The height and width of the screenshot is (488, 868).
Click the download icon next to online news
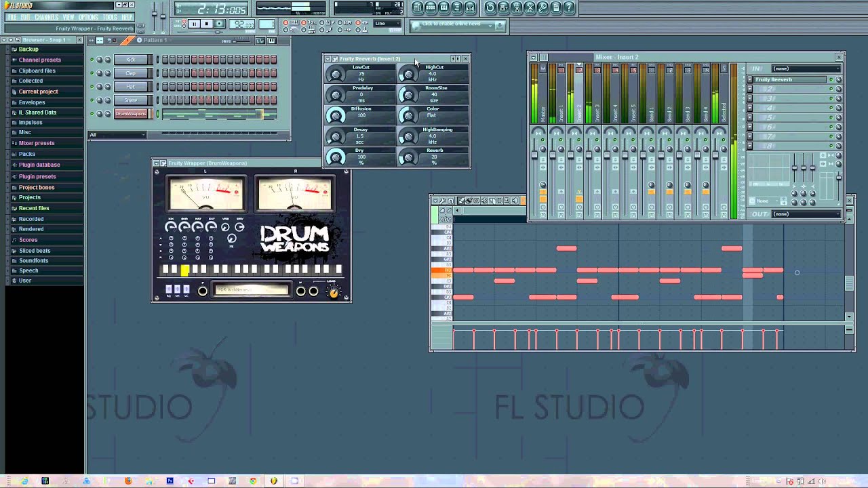pyautogui.click(x=500, y=25)
